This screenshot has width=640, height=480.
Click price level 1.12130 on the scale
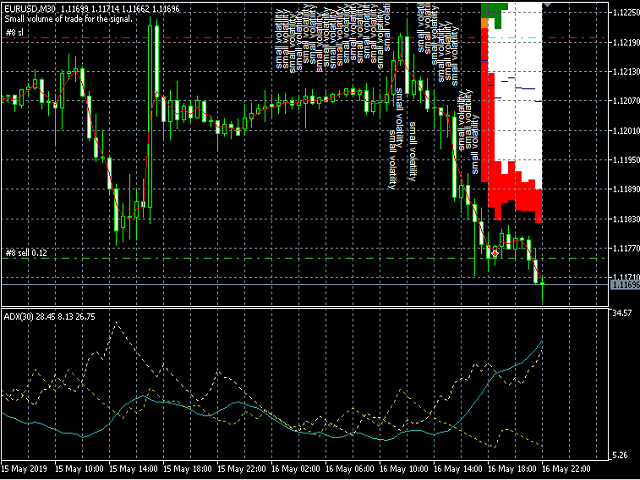pos(626,72)
